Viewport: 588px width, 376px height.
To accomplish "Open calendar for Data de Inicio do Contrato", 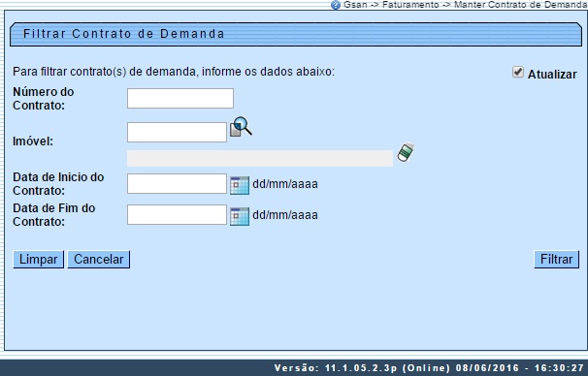I will [240, 185].
